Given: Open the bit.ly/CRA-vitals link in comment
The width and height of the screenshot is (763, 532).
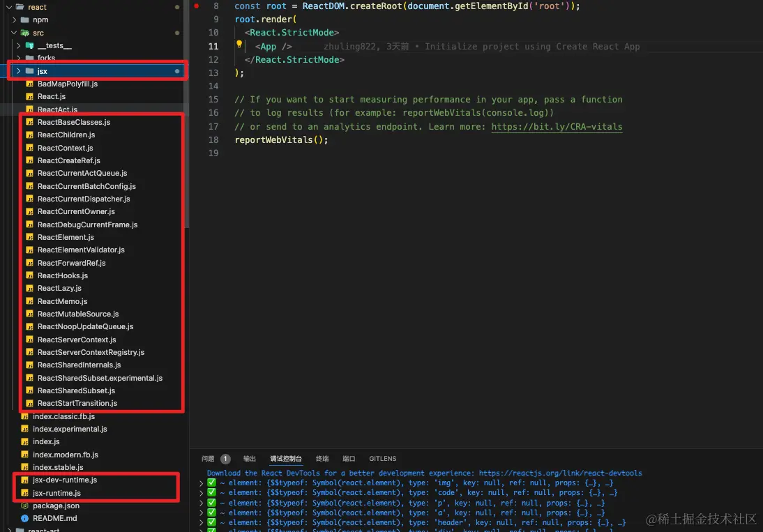Looking at the screenshot, I should pyautogui.click(x=557, y=126).
